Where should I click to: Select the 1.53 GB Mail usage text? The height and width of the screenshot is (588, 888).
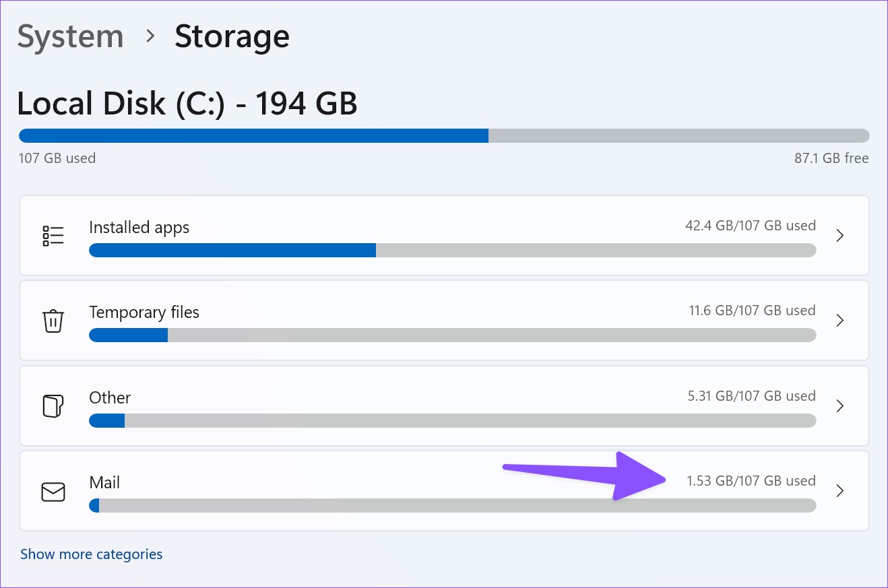click(x=751, y=481)
